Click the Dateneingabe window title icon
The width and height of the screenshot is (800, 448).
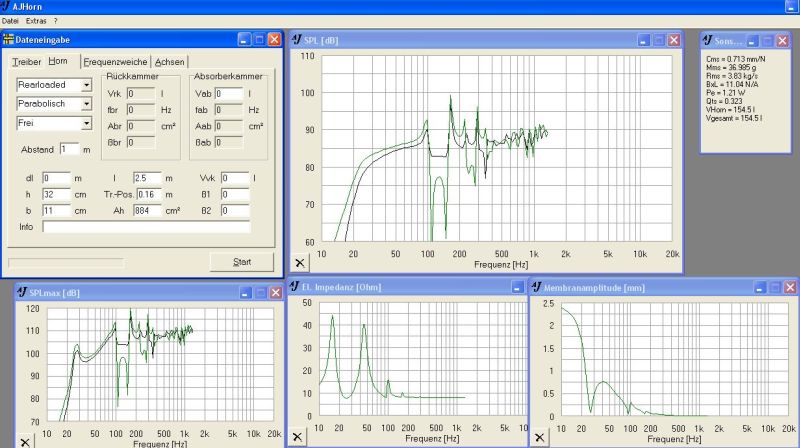pos(9,40)
